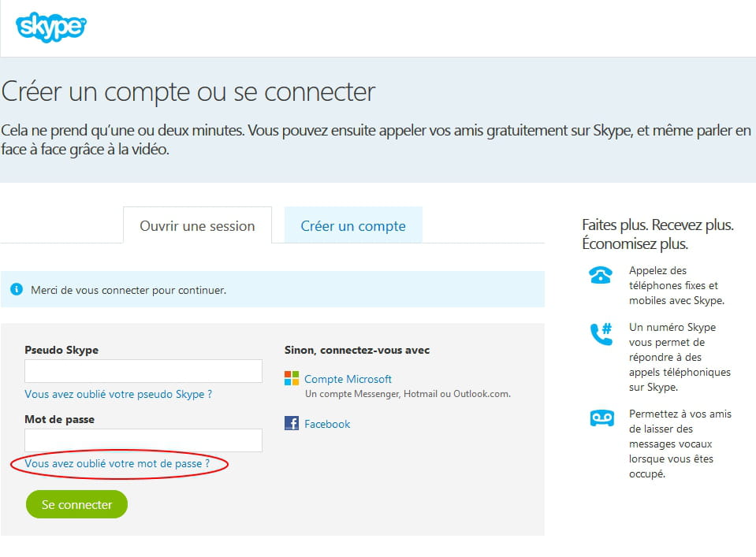Click the Merci de vous connecter message

(x=128, y=290)
